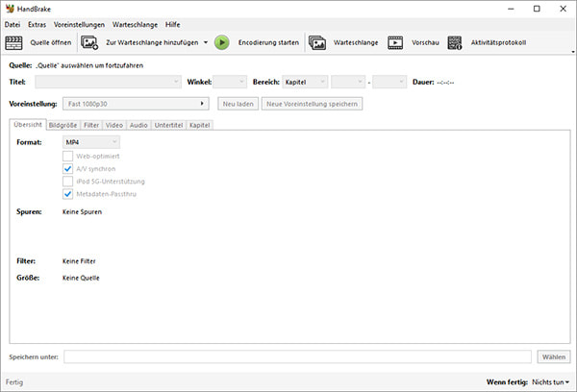Switch to the Übersicht tab
Viewport: 577px width, 392px height.
pyautogui.click(x=28, y=125)
